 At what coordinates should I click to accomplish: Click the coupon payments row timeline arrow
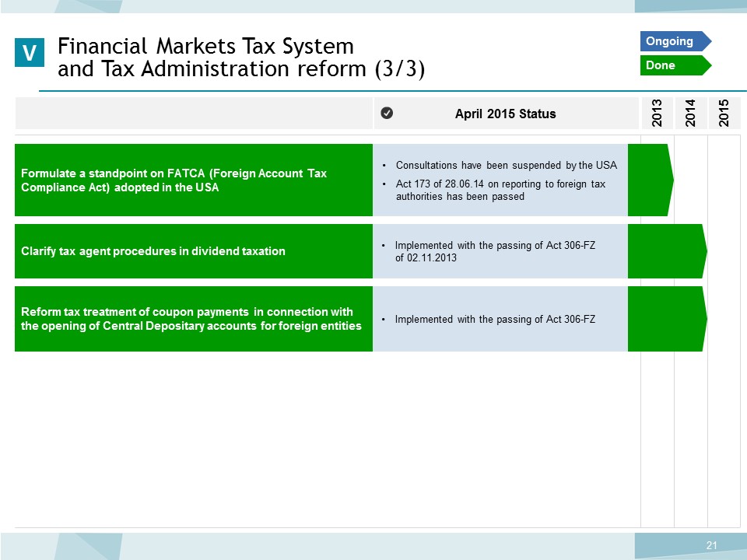coord(668,319)
